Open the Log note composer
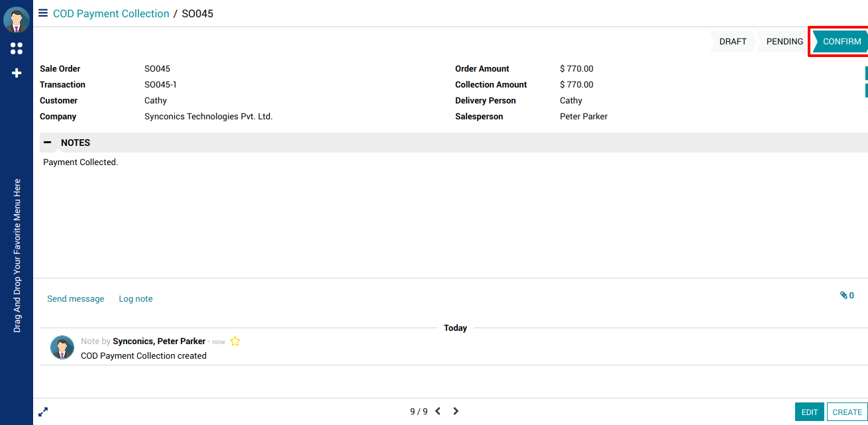Screen dimensions: 868x425 click(x=136, y=299)
